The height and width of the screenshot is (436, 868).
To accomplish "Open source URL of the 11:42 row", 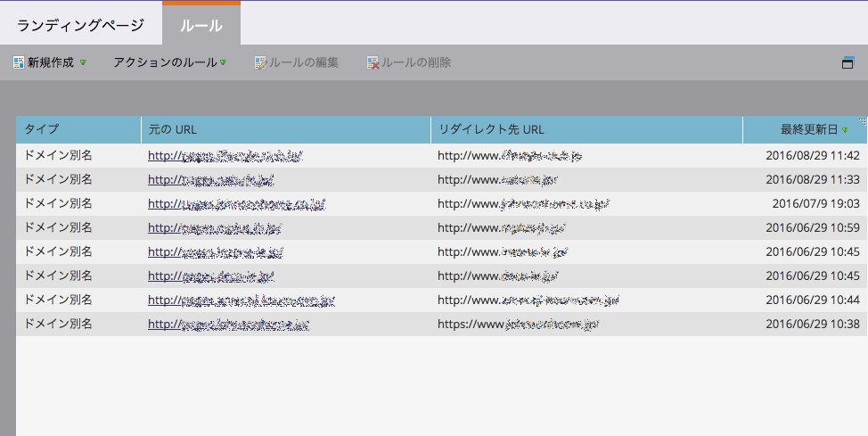I will point(226,155).
